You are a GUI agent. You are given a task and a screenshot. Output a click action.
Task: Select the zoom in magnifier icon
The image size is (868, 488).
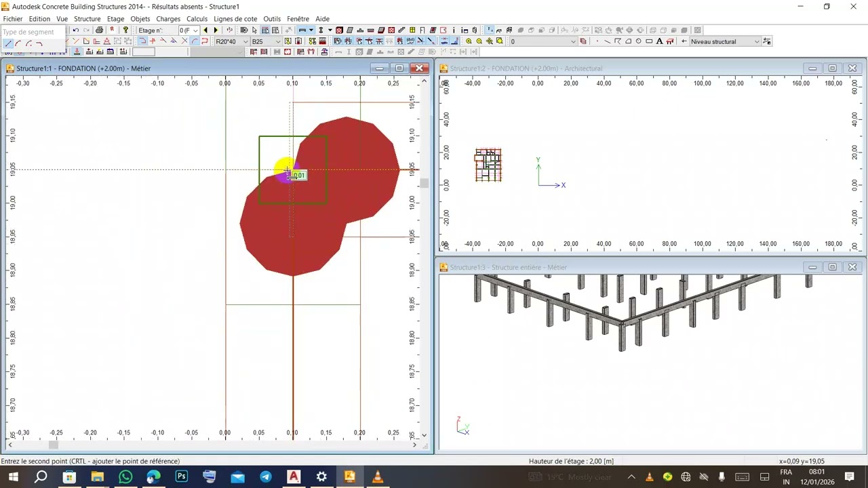point(469,41)
